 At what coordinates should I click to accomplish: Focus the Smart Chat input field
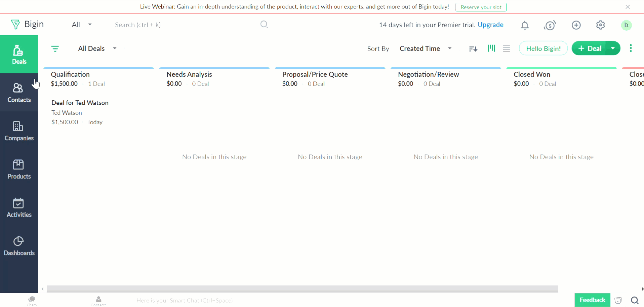point(185,300)
